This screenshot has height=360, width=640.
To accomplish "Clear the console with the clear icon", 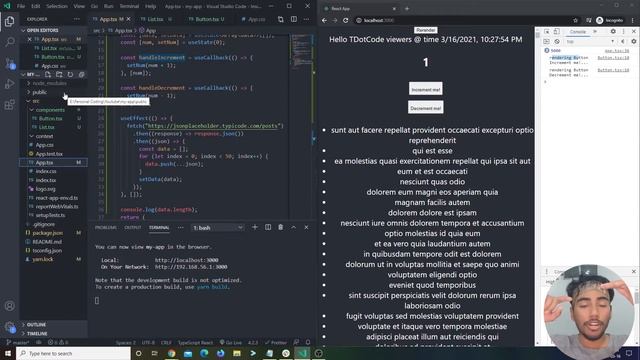I will point(557,42).
